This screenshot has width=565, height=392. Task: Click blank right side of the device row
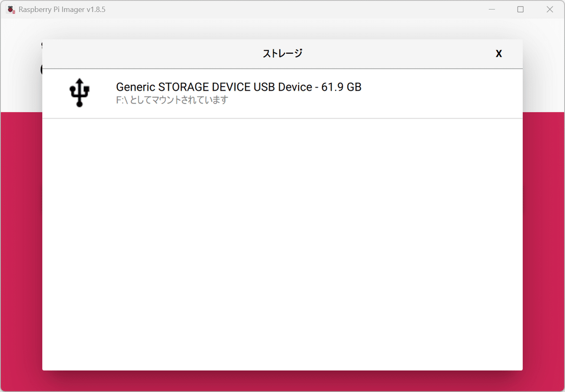(443, 94)
